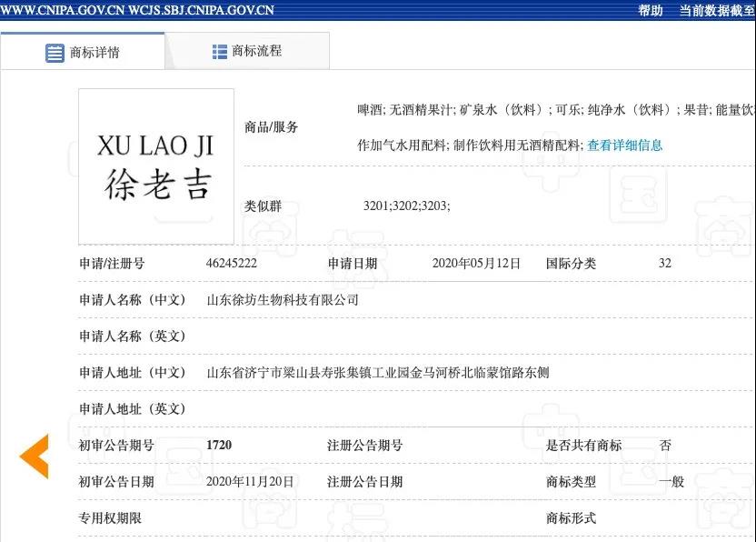Click the 徐老吉 trademark image

tap(156, 166)
